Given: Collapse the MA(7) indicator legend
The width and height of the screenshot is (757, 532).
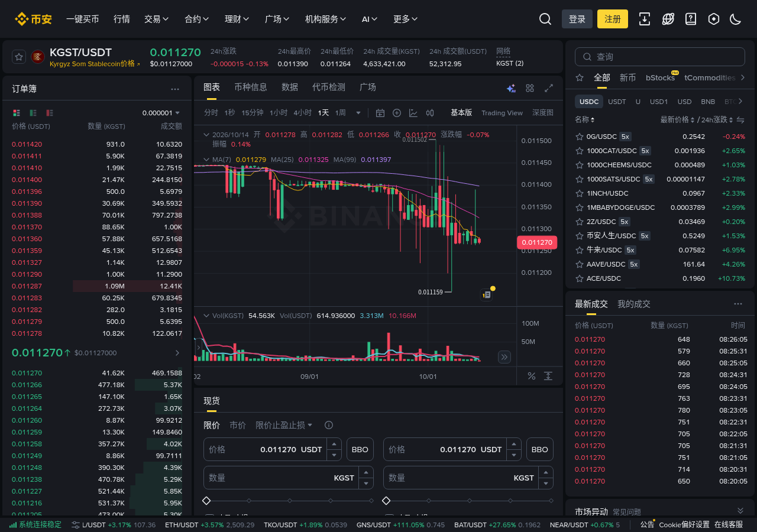Looking at the screenshot, I should click(206, 160).
